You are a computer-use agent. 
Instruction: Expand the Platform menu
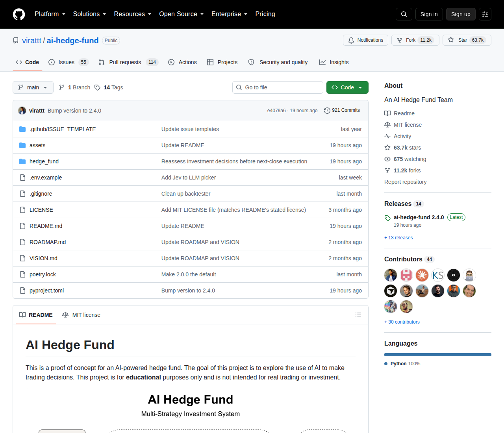point(50,14)
